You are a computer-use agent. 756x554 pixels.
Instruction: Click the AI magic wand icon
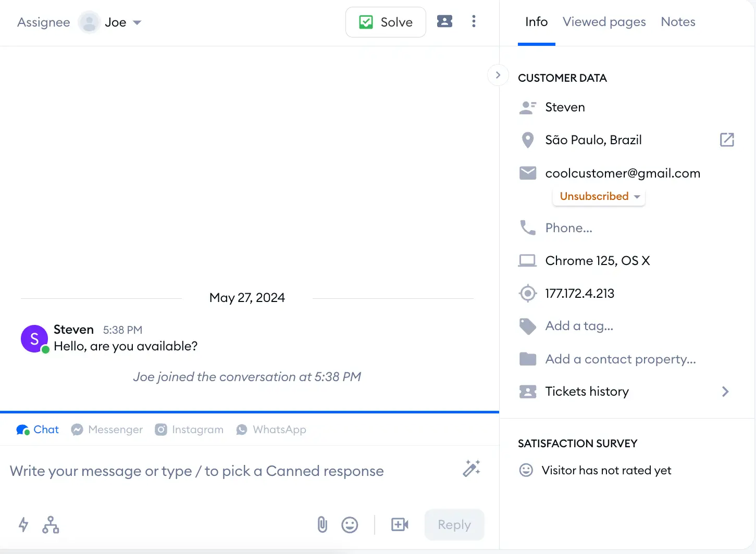pyautogui.click(x=472, y=469)
